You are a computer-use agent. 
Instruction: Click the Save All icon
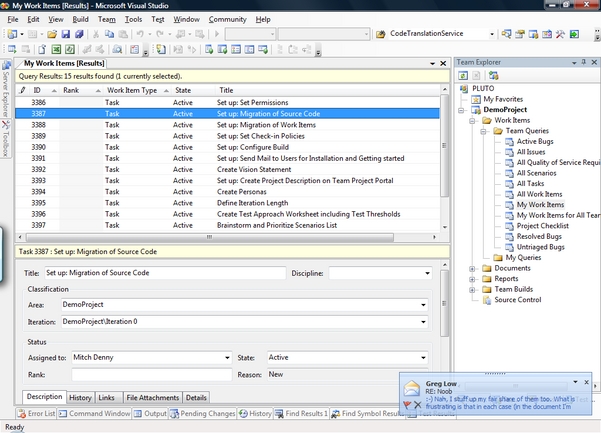click(x=79, y=34)
